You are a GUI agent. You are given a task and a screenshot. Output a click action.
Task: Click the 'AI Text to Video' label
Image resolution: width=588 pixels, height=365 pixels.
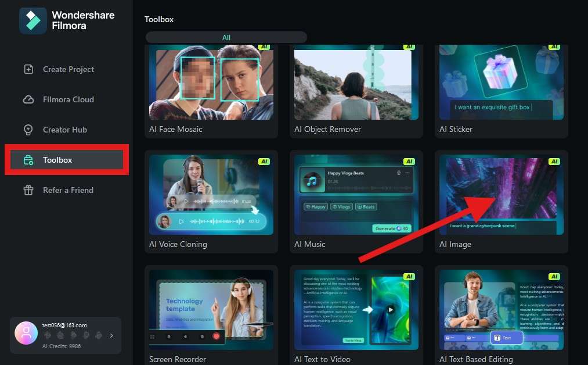click(323, 359)
